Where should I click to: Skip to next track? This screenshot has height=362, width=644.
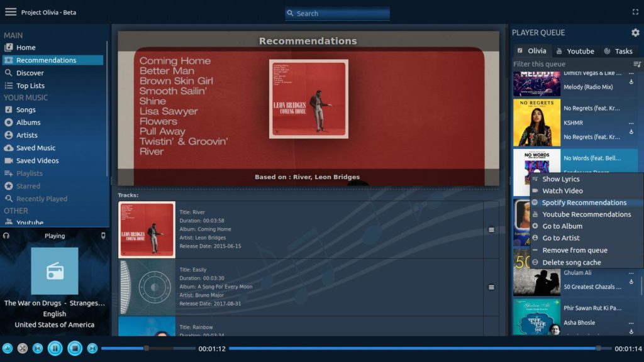92,348
